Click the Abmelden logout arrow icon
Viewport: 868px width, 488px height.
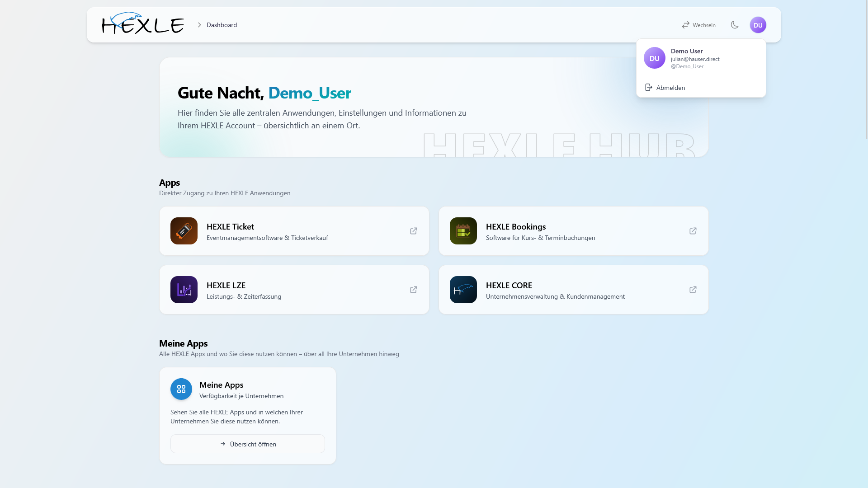coord(649,87)
